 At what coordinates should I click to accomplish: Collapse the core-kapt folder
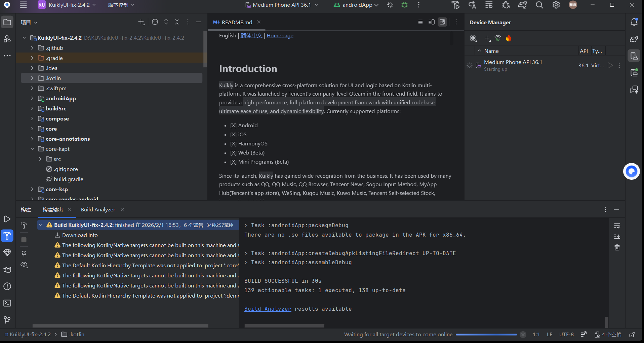[x=32, y=149]
